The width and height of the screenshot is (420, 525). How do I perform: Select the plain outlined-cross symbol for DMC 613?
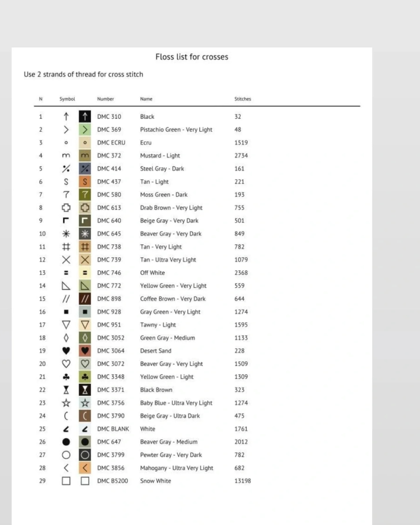[66, 208]
